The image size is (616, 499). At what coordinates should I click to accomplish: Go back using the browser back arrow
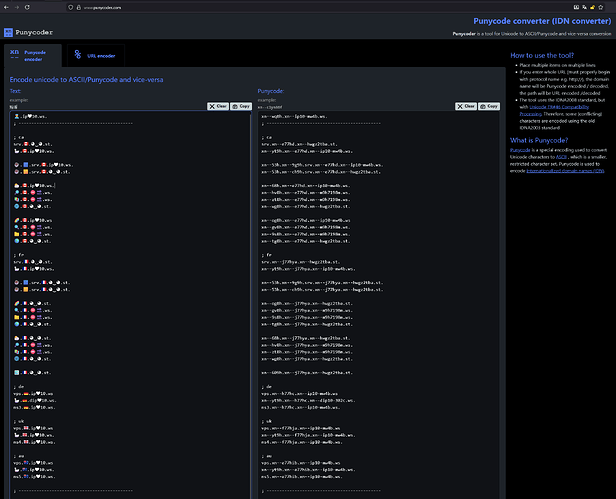coord(6,7)
